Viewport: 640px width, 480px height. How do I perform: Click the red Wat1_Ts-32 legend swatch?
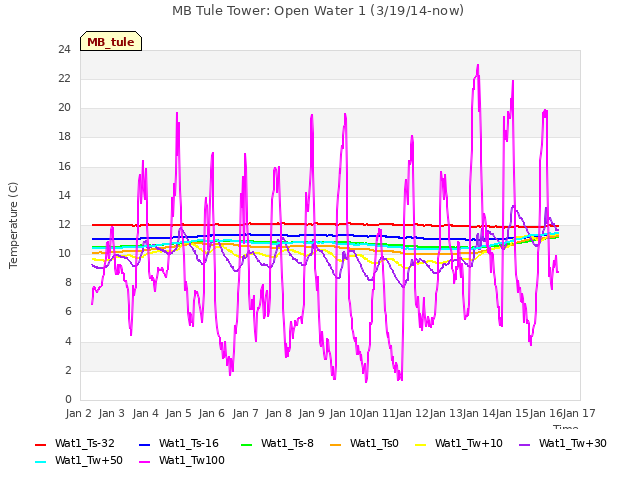pyautogui.click(x=41, y=444)
